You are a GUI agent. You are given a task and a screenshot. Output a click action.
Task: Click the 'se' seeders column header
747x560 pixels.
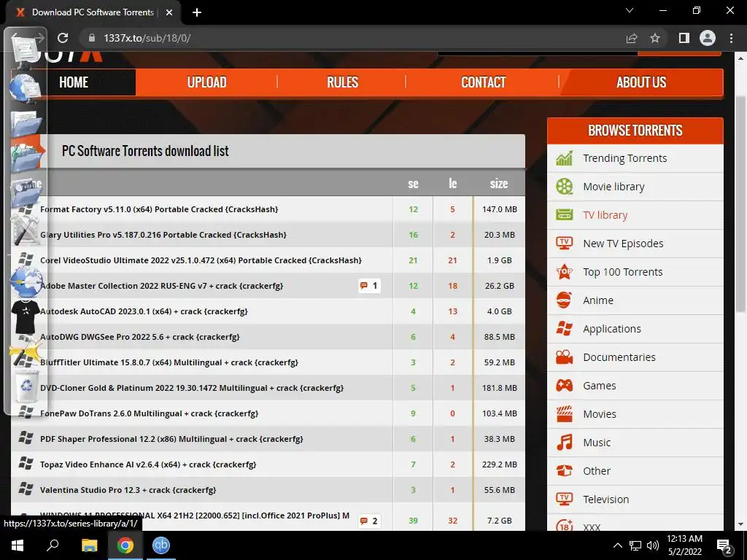pos(413,183)
